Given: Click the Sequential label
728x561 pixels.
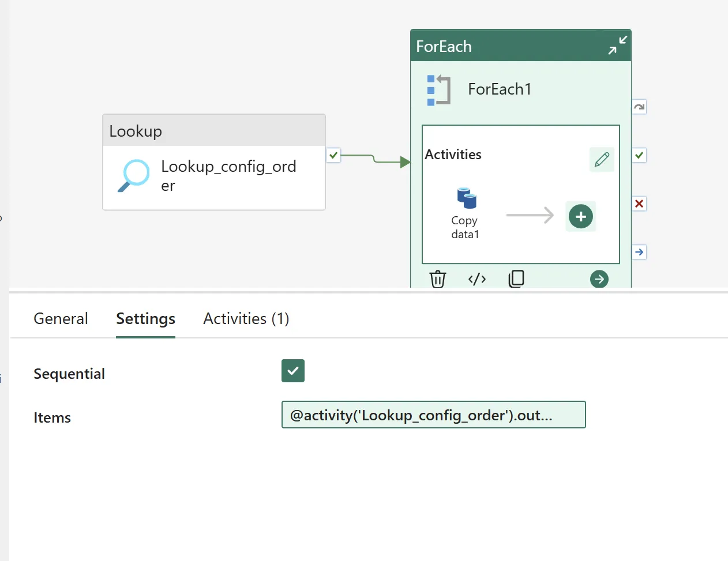Looking at the screenshot, I should tap(69, 374).
